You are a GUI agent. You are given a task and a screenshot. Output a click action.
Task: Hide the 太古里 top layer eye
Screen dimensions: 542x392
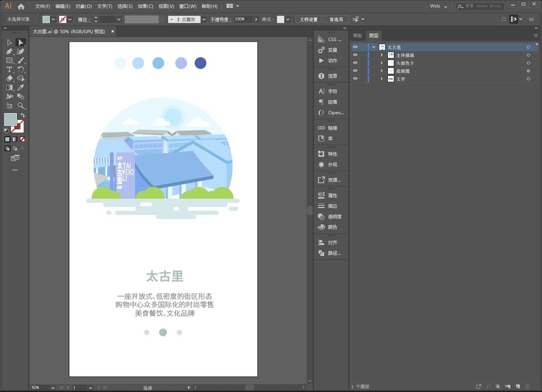355,47
